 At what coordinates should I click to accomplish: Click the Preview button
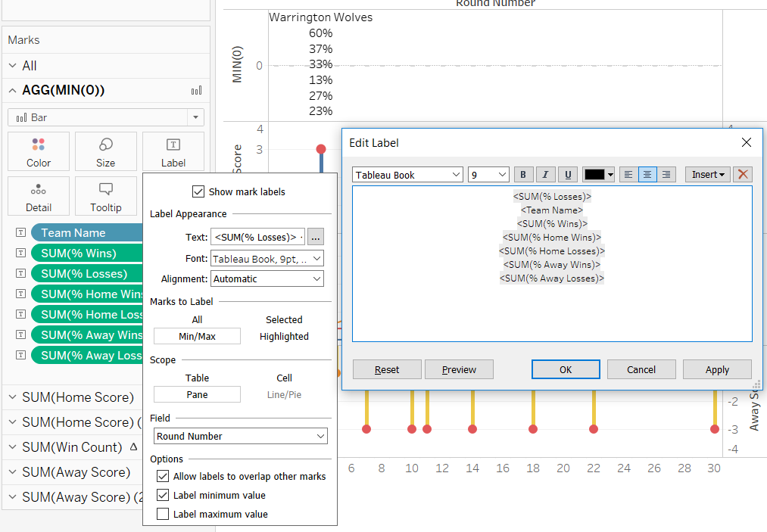(459, 369)
